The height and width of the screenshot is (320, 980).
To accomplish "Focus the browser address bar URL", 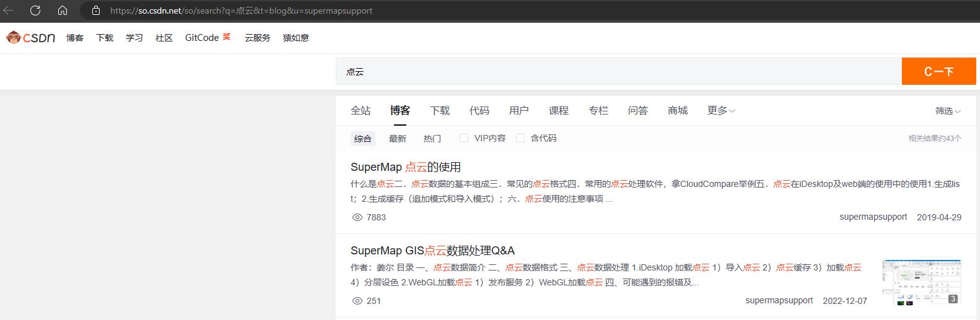I will point(242,11).
